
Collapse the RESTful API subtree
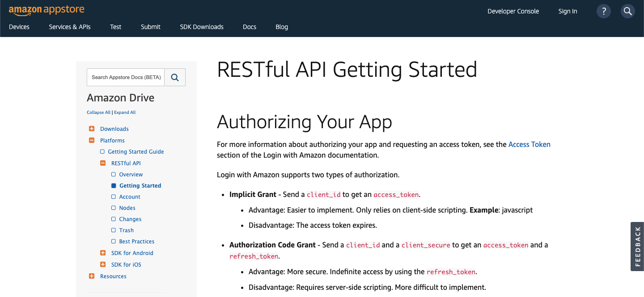click(x=102, y=163)
